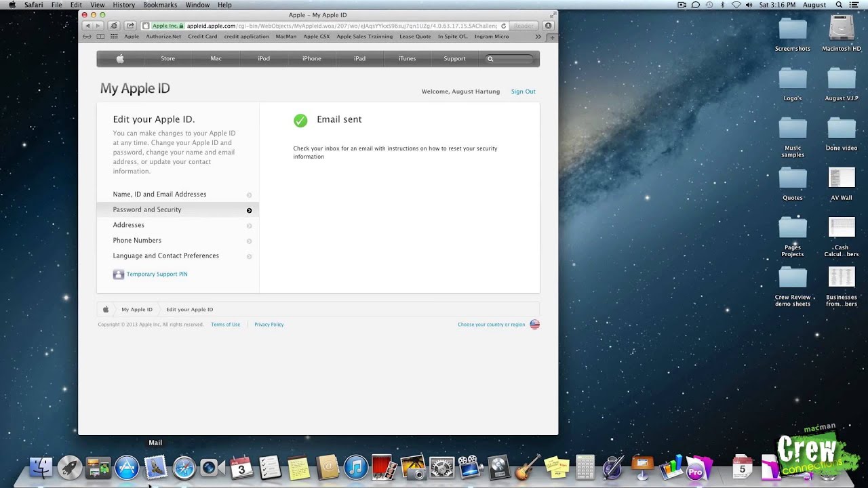Image resolution: width=868 pixels, height=488 pixels.
Task: Open Mail stamp icon in the Dock
Action: [155, 468]
